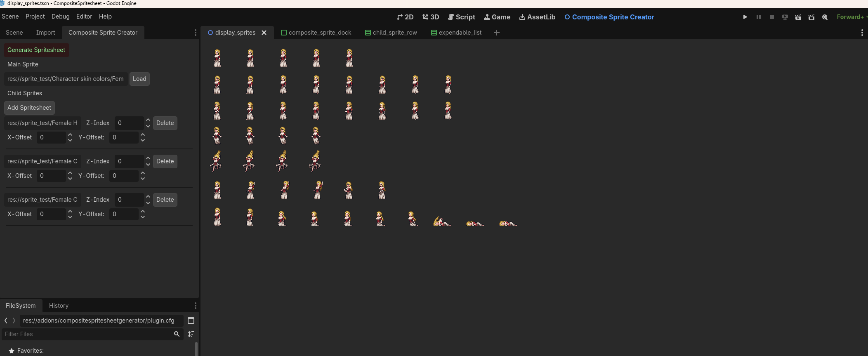This screenshot has height=356, width=868.
Task: Open the Debug menu
Action: 60,17
